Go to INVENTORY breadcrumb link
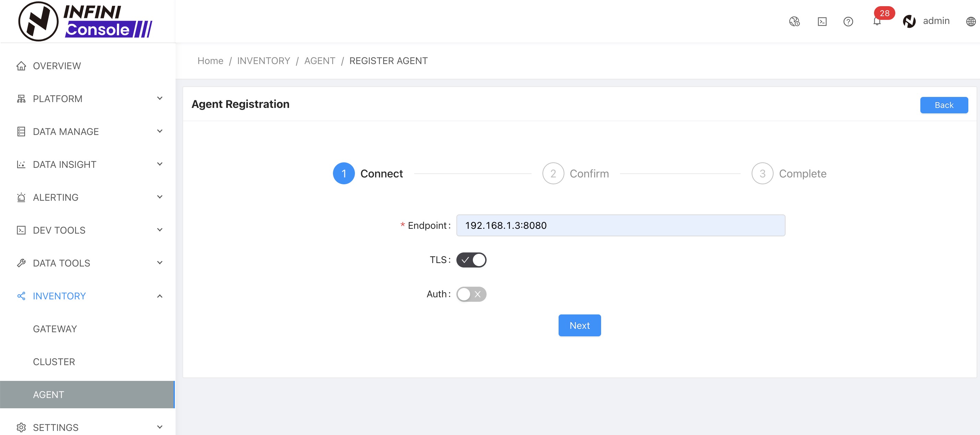Screen dimensions: 980x435 coord(264,61)
